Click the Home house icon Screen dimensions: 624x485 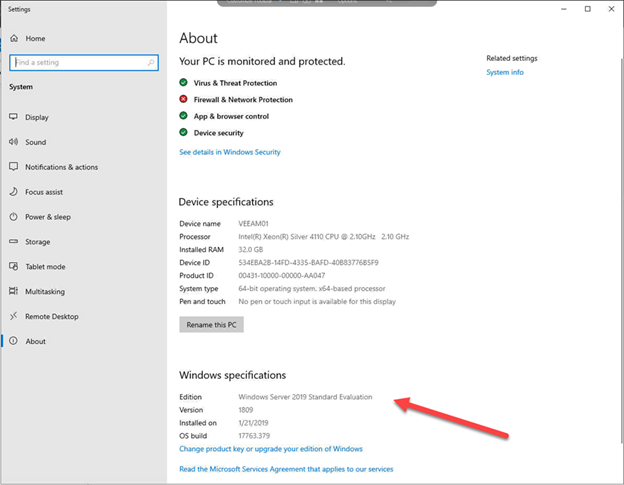(14, 38)
